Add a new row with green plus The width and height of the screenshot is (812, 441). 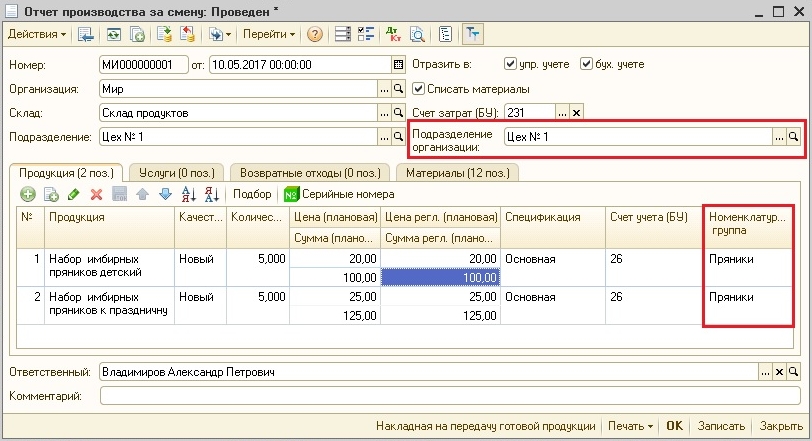pyautogui.click(x=27, y=195)
